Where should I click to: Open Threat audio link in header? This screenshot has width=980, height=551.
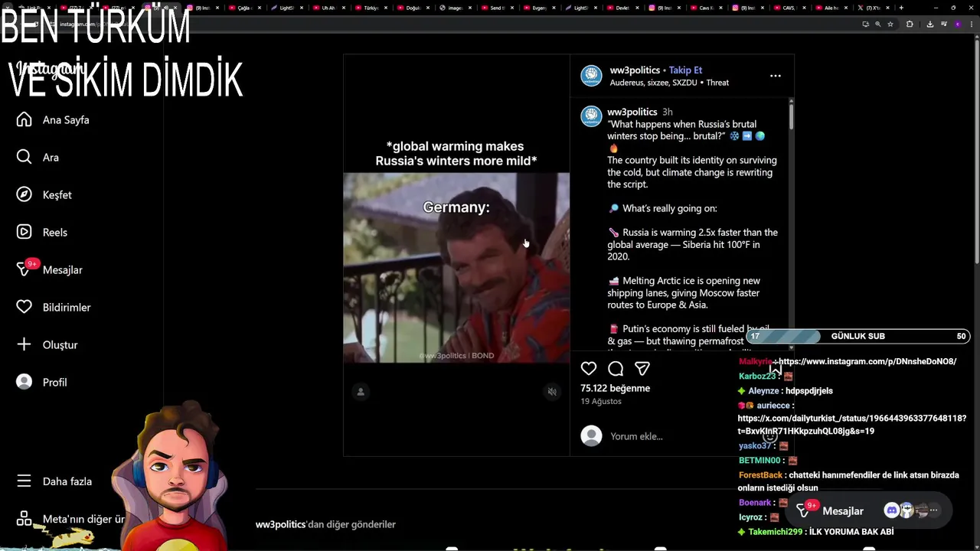[717, 83]
